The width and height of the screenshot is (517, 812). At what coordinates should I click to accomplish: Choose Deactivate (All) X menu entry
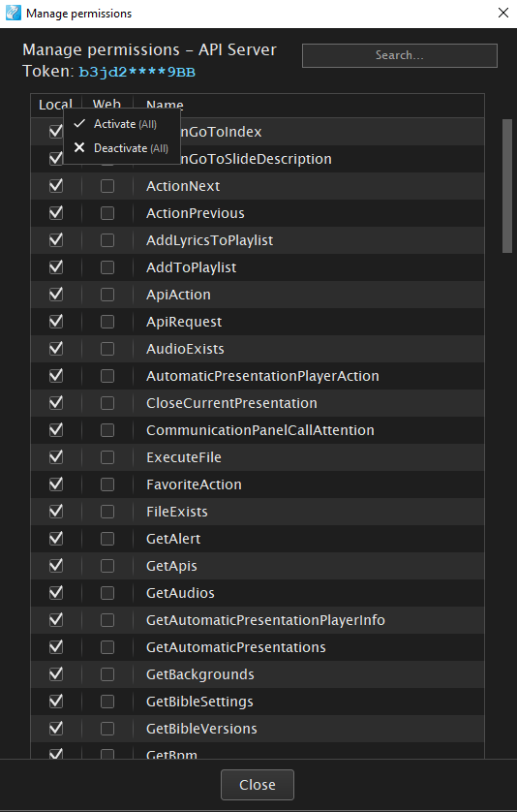click(x=122, y=148)
